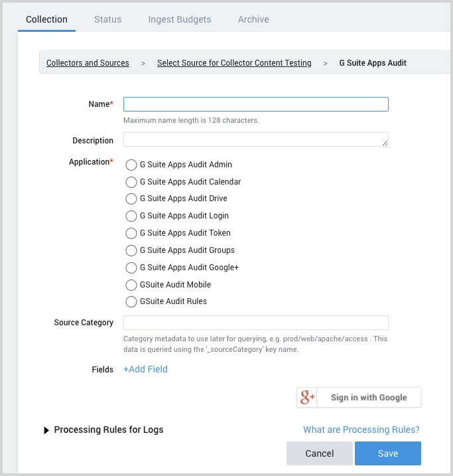This screenshot has width=453, height=476.
Task: Choose GSuite Audit Rules radio button
Action: [x=131, y=302]
